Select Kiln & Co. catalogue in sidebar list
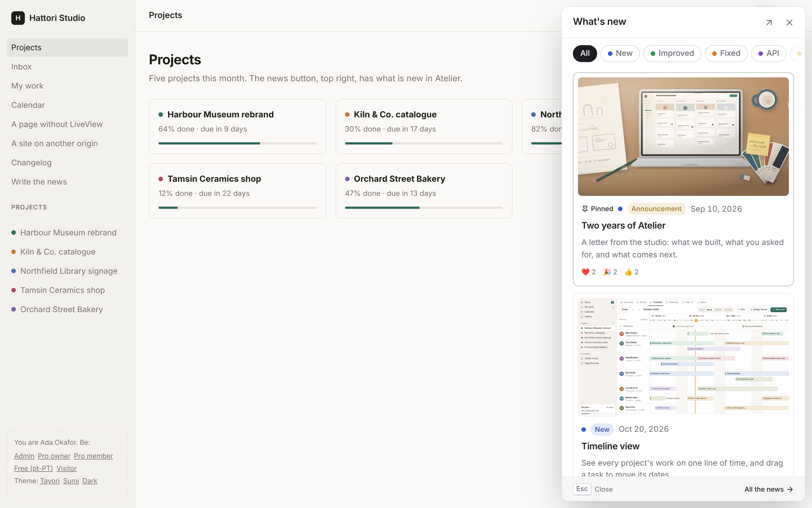Viewport: 812px width, 508px height. point(67,252)
